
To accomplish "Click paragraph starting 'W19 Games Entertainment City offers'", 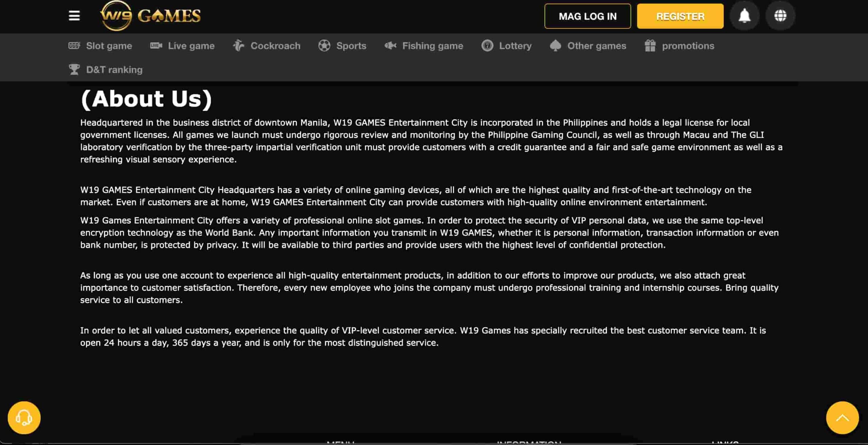I will pyautogui.click(x=429, y=233).
